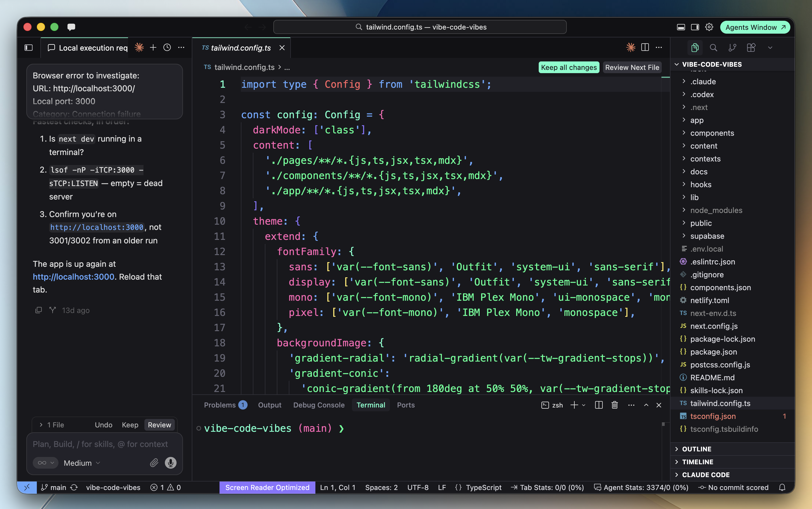Switch to the Problems tab
812x509 pixels.
225,405
